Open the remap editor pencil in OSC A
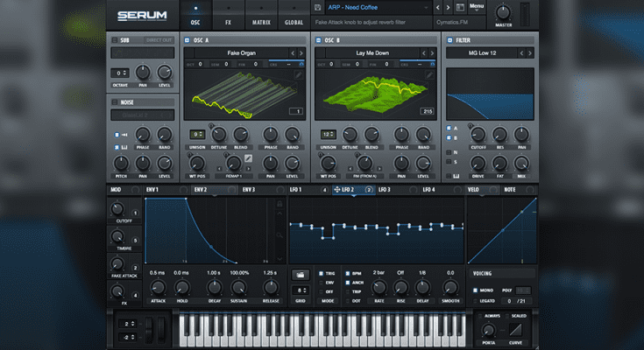 (248, 158)
